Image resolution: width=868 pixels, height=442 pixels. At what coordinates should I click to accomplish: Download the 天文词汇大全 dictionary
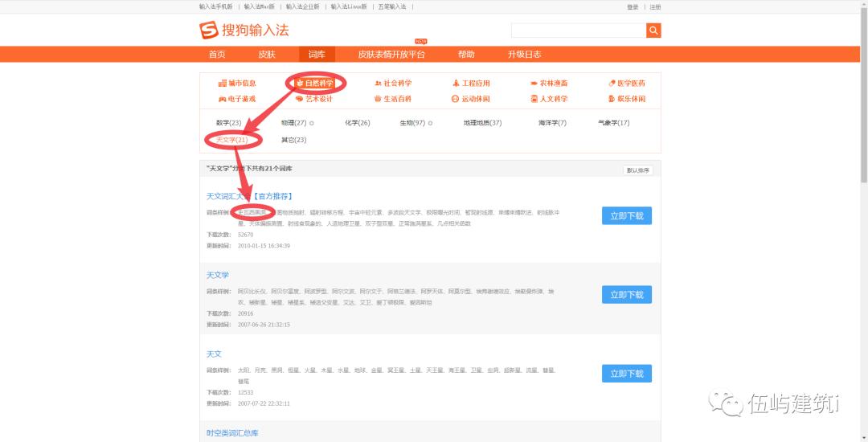tap(627, 215)
